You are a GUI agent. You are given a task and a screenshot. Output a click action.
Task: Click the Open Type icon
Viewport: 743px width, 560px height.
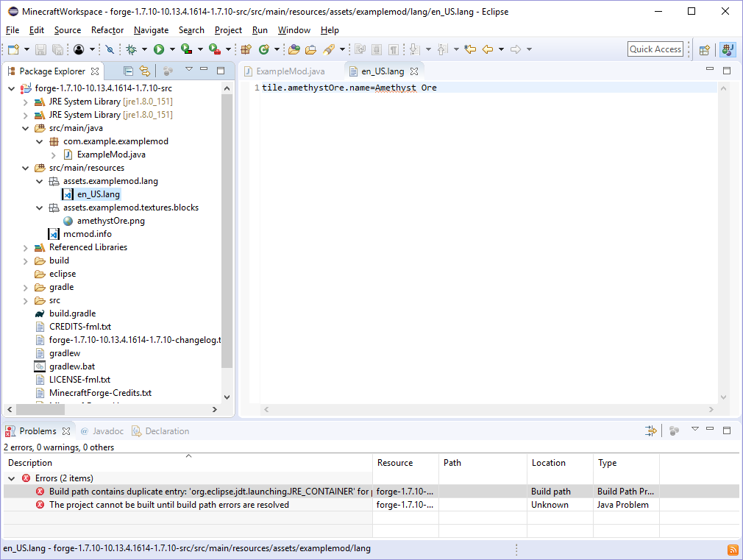294,49
